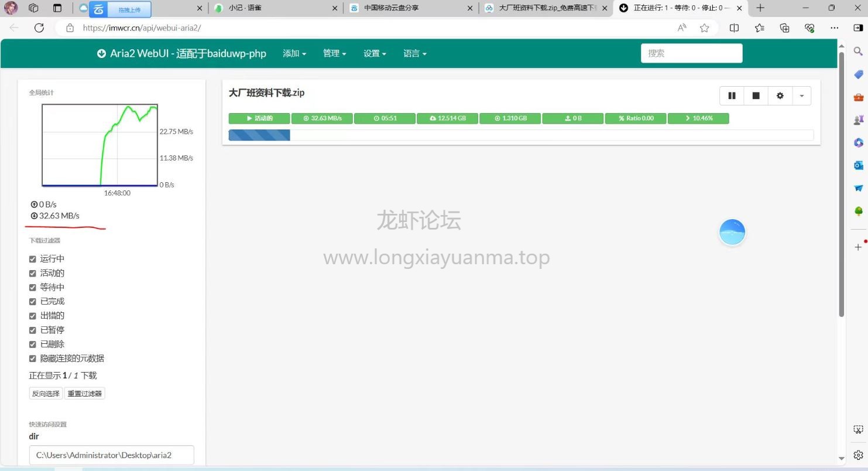Open download settings gear icon
Viewport: 868px width, 471px height.
780,95
